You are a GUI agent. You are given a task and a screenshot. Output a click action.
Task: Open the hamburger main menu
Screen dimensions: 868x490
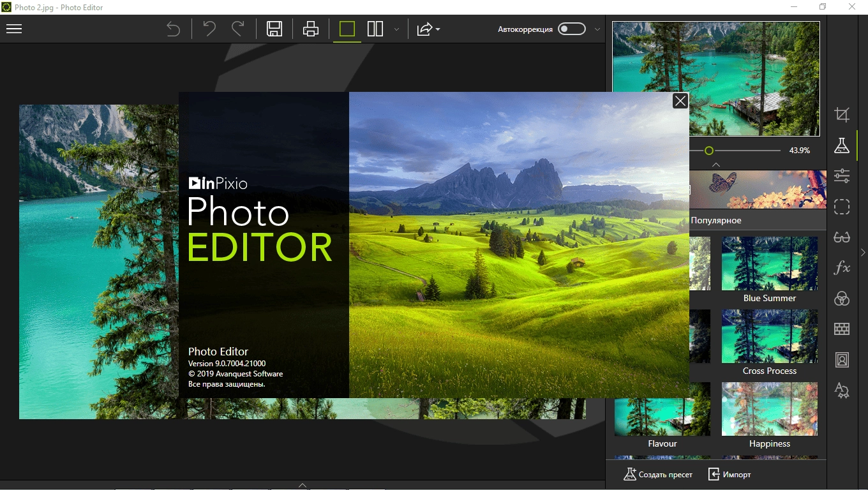(x=14, y=29)
